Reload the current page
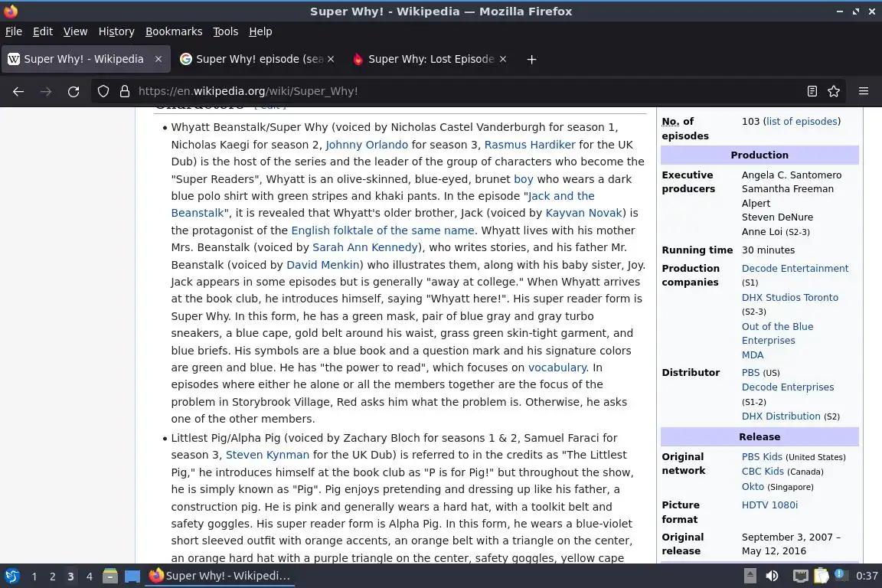This screenshot has height=588, width=882. pos(73,91)
